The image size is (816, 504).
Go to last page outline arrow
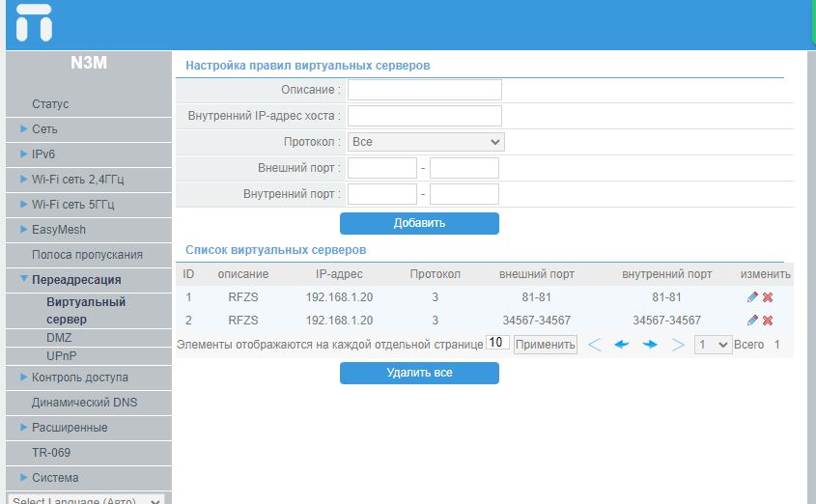(678, 345)
